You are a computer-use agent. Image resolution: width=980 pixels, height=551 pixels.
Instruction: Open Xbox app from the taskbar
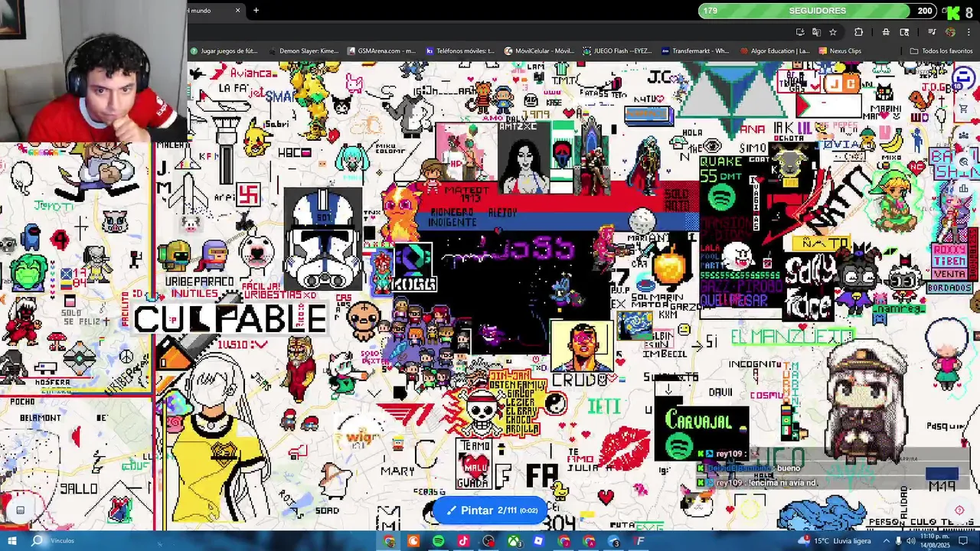click(x=514, y=542)
